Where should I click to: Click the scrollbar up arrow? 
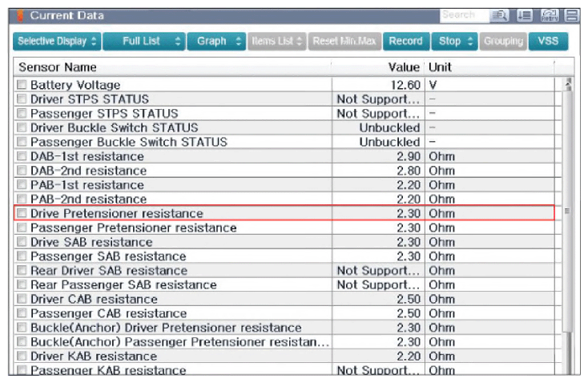(568, 84)
